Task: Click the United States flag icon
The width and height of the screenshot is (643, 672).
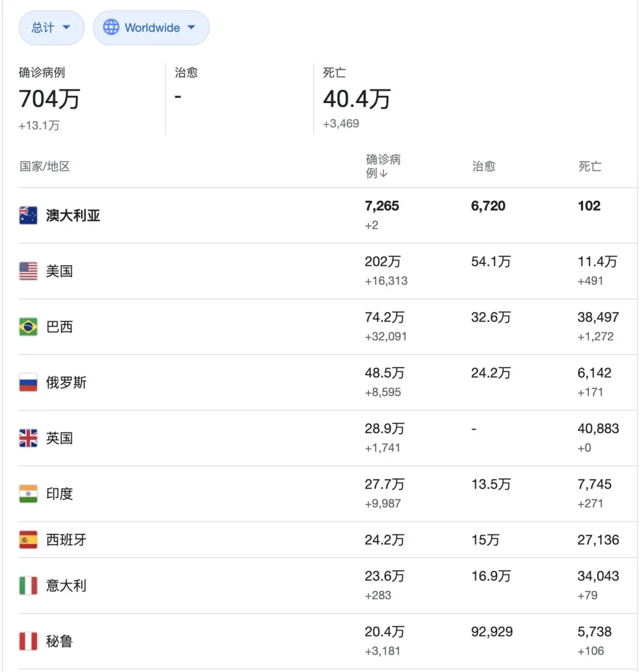Action: (28, 271)
